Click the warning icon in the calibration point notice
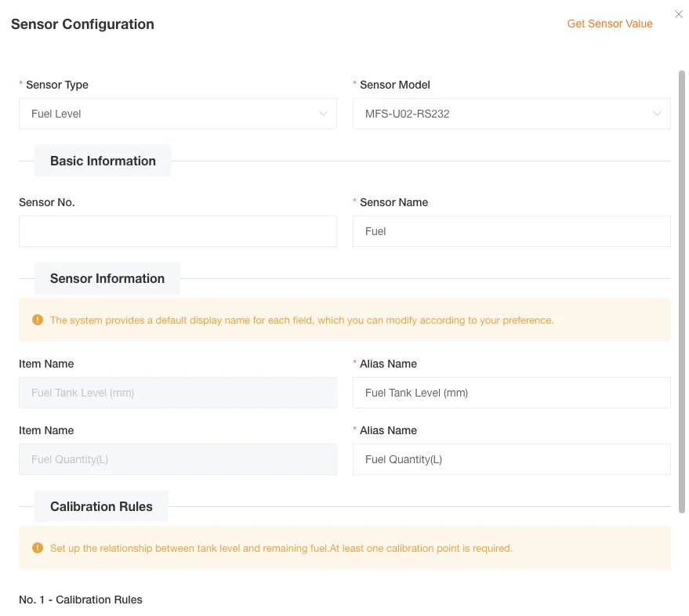Screen dimensions: 689x616 point(38,548)
